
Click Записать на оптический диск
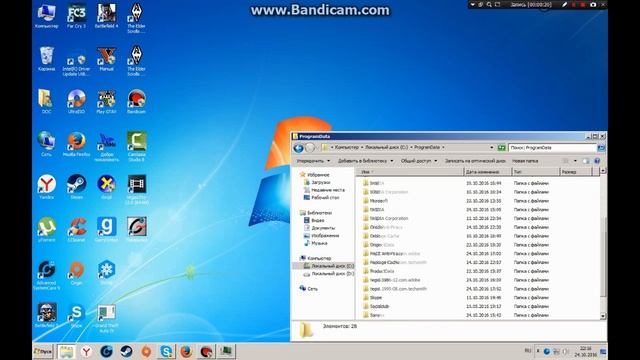point(475,161)
